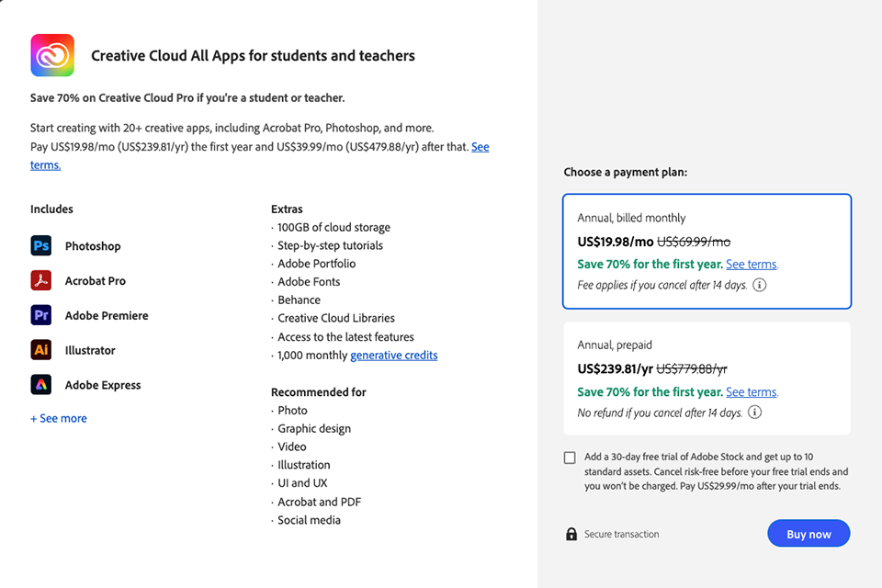Click the Photoshop label text
Screen dimensions: 882x588
pos(93,246)
